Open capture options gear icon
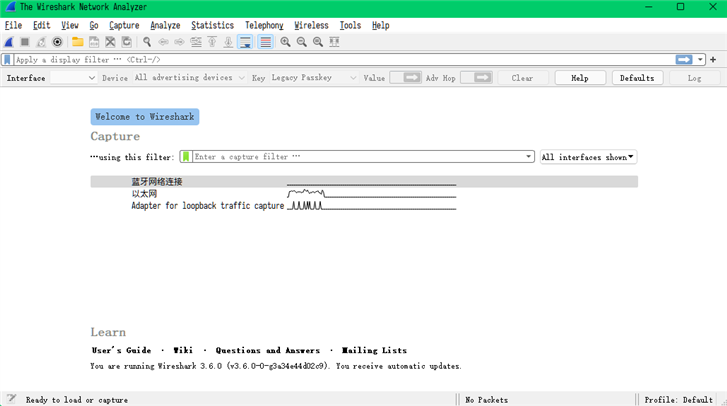 57,42
